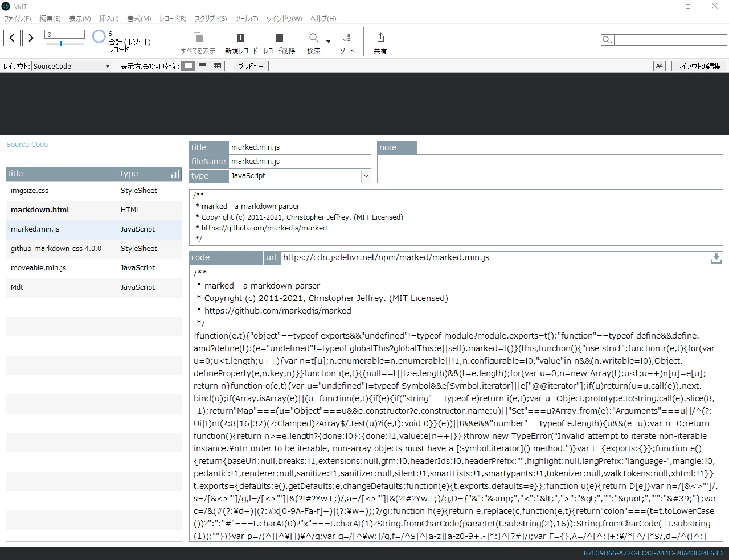Click the quick find magnifier icon
This screenshot has height=560, width=729.
pyautogui.click(x=607, y=40)
